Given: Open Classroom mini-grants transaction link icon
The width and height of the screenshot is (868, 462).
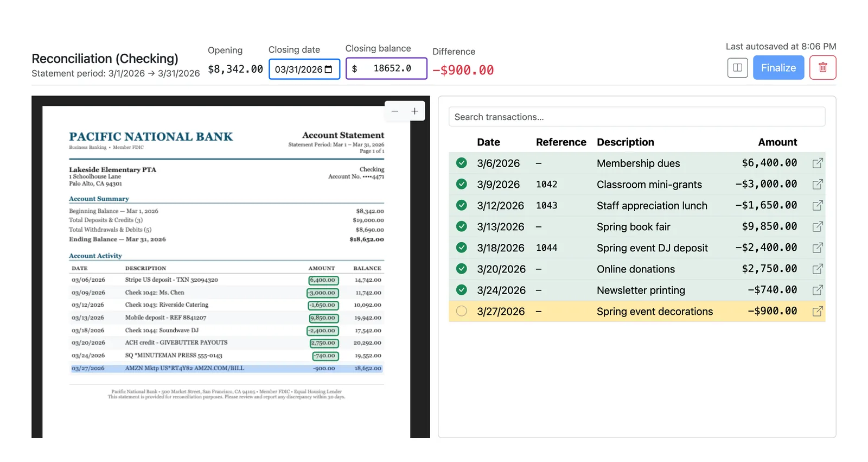Looking at the screenshot, I should pyautogui.click(x=818, y=185).
